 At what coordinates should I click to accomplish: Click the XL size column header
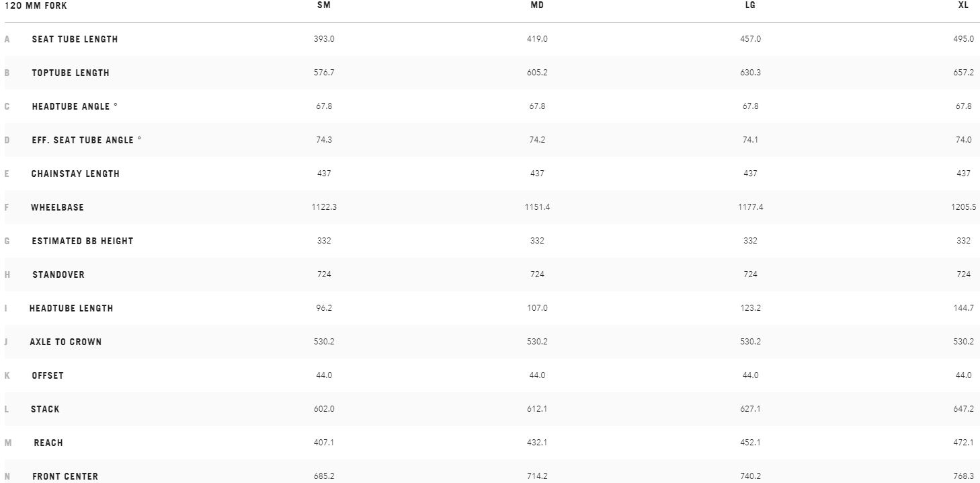[963, 5]
